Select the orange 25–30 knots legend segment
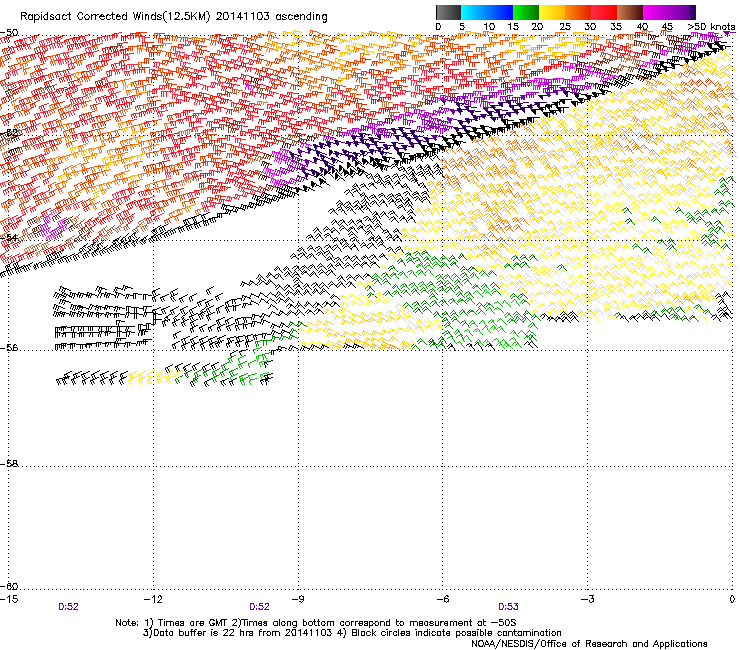 pyautogui.click(x=578, y=12)
